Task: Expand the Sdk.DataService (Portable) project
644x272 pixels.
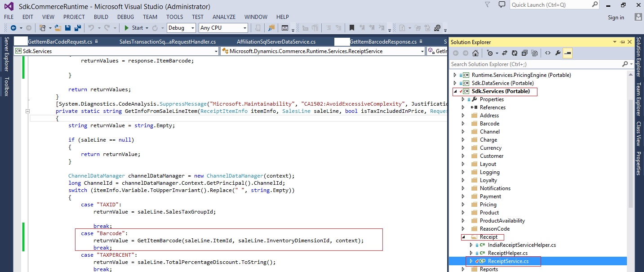Action: click(455, 83)
